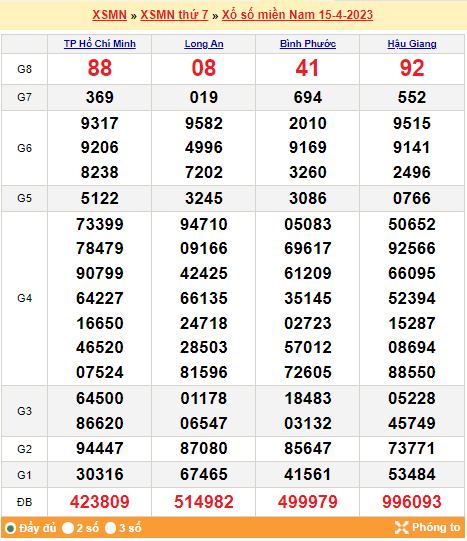The height and width of the screenshot is (541, 467).
Task: Click the G8 row label
Action: [24, 69]
